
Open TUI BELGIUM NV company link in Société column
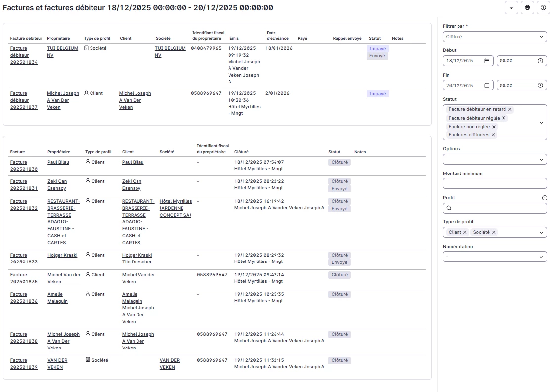170,52
